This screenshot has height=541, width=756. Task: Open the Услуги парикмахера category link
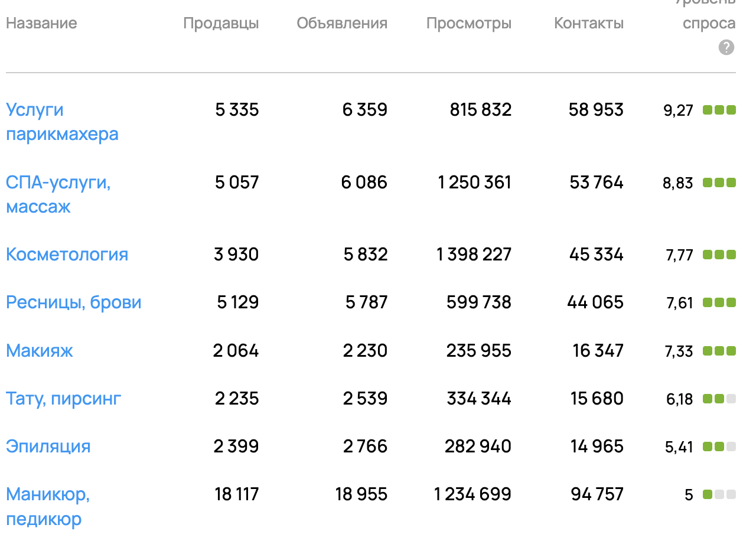(62, 122)
